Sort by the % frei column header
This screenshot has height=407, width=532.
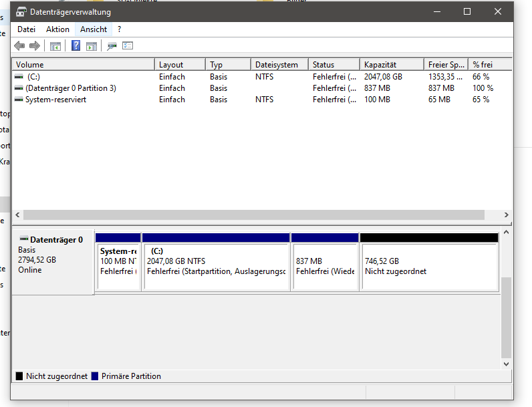[x=491, y=64]
